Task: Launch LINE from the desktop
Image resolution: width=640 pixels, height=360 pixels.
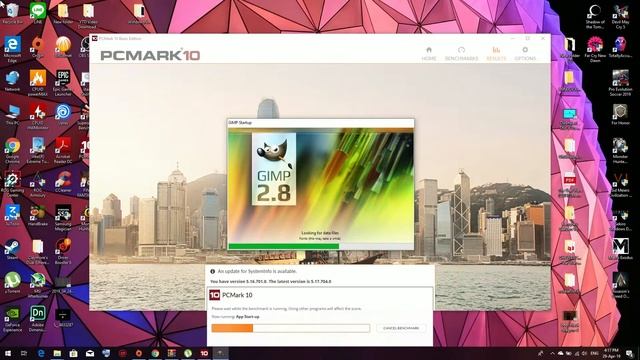Action: pyautogui.click(x=38, y=13)
